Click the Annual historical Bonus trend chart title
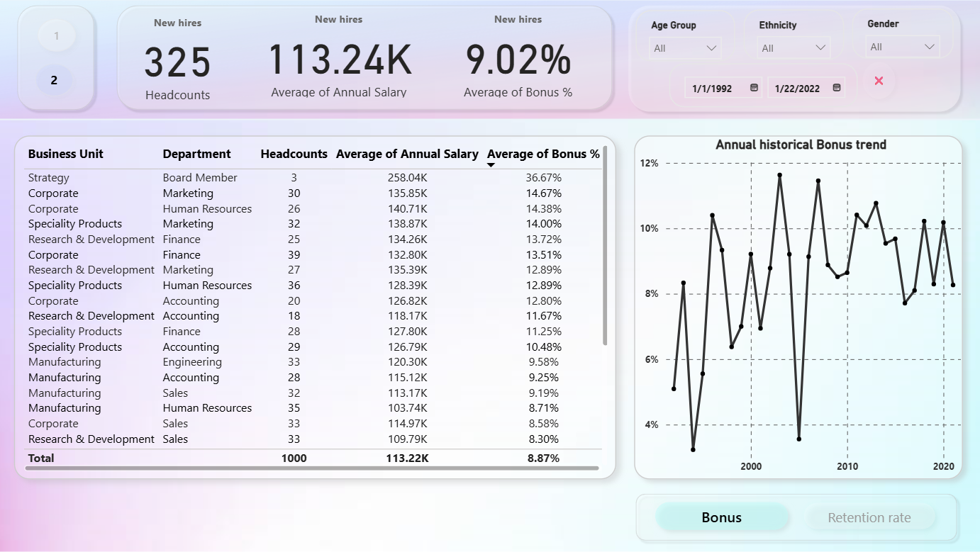980x552 pixels. tap(801, 145)
